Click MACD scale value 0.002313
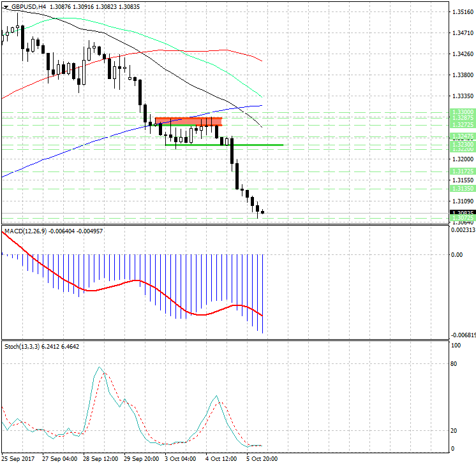Screen dimensions: 476x466 [x=463, y=230]
